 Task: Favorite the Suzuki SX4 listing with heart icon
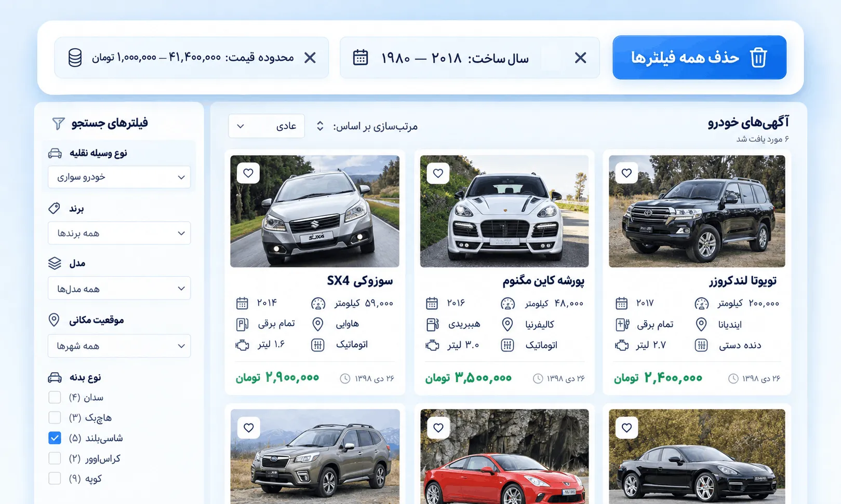[248, 173]
